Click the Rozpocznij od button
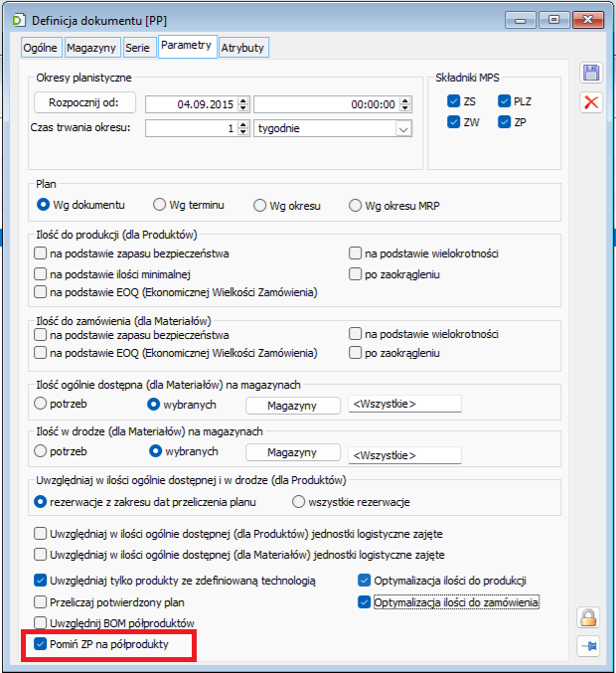This screenshot has height=673, width=616. click(x=84, y=102)
